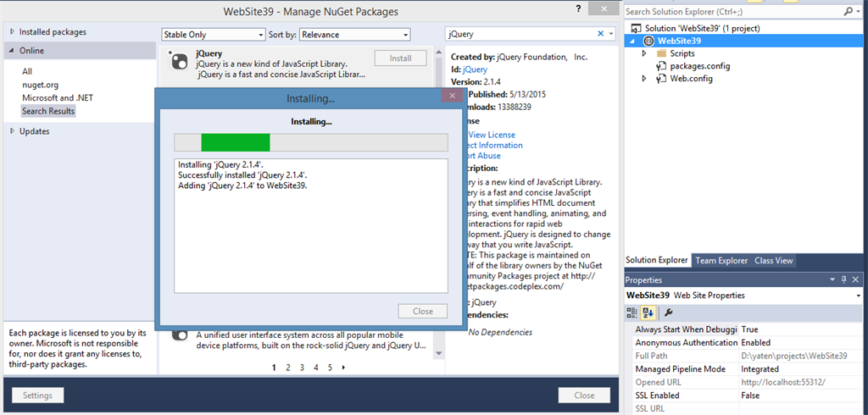Click the search magnifier in Solution Explorer
The image size is (868, 415).
pos(848,11)
